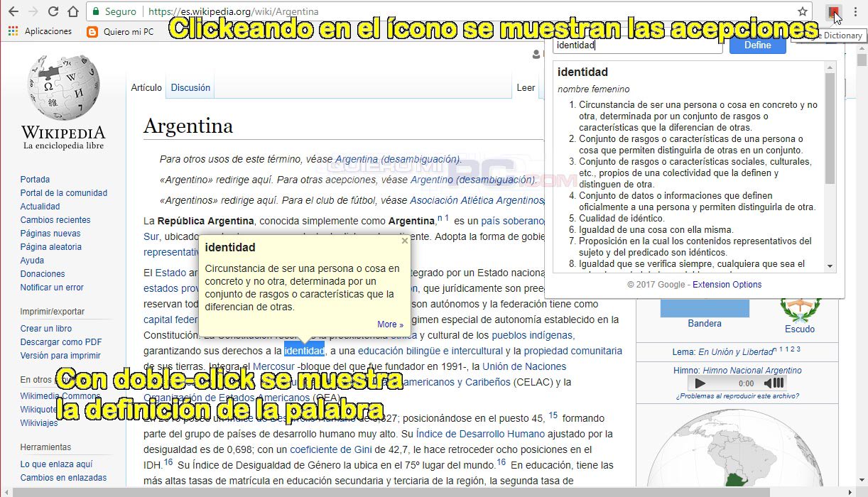Open En Unión y Libertad motto link
Viewport: 868px width, 497px height.
pyautogui.click(x=736, y=352)
